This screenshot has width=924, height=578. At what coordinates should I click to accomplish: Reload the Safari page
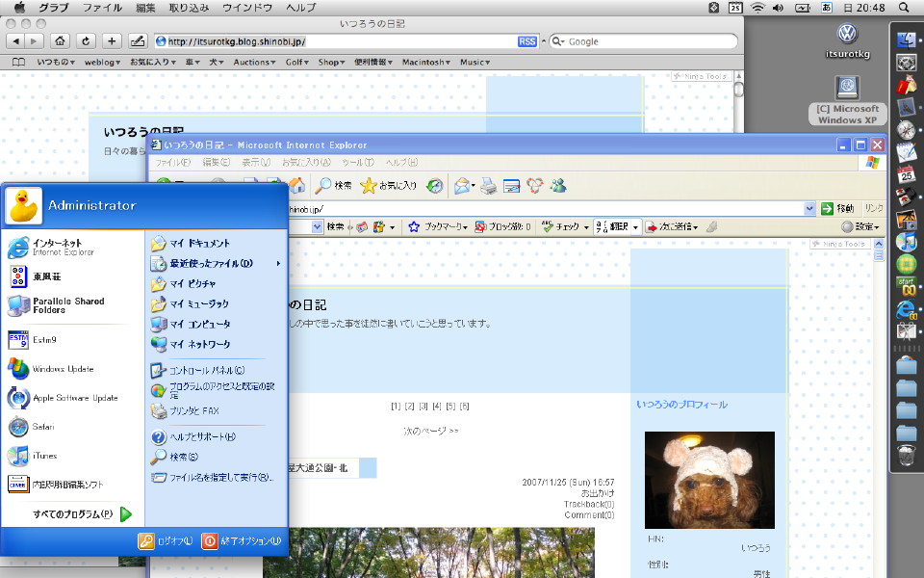click(86, 41)
